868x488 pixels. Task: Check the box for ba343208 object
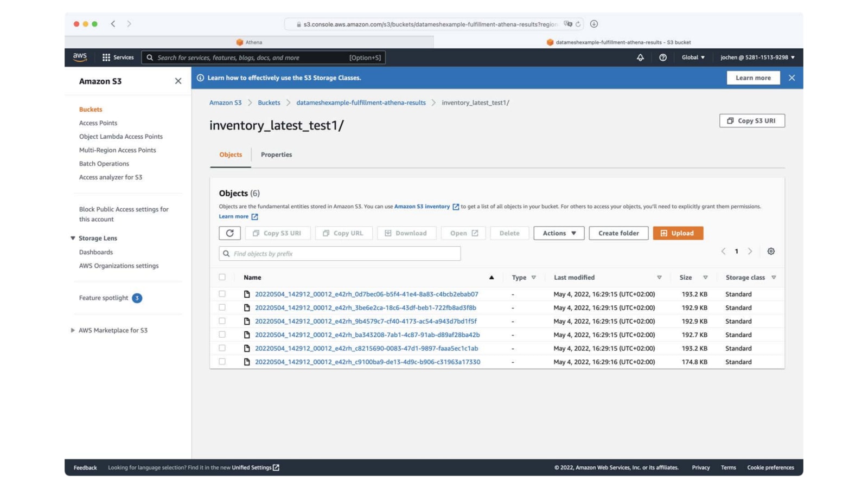pos(222,335)
